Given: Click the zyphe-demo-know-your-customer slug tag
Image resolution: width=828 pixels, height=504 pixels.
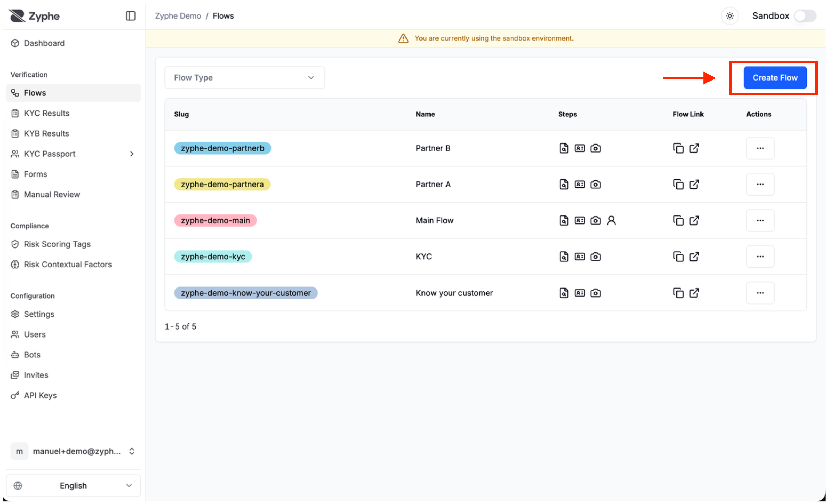Looking at the screenshot, I should [246, 293].
